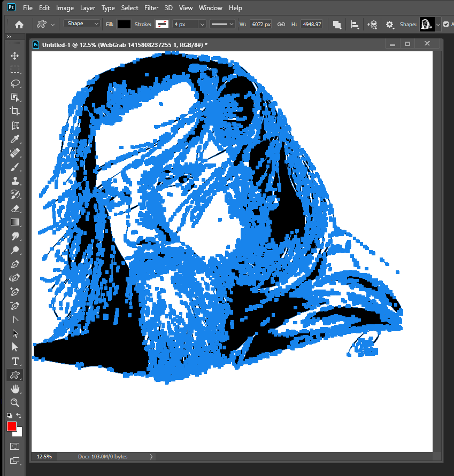Click the shape width input field
Viewport: 454px width, 476px height.
(261, 24)
